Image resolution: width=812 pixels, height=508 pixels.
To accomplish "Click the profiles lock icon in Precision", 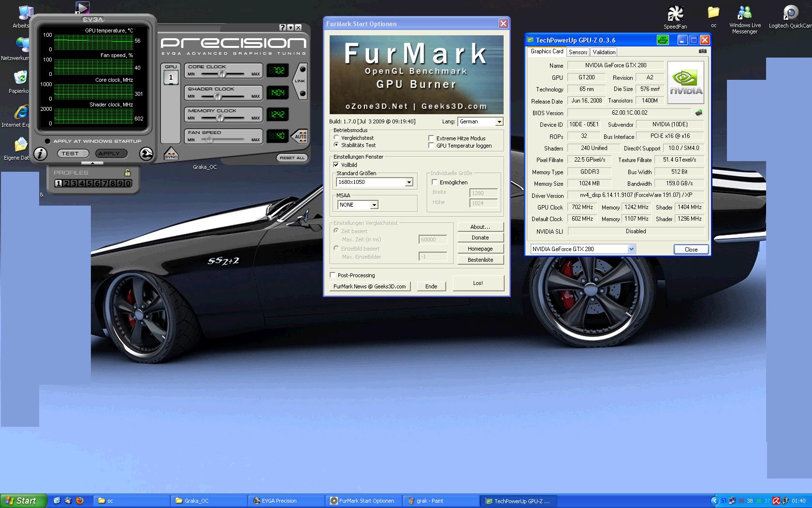I will click(x=128, y=172).
